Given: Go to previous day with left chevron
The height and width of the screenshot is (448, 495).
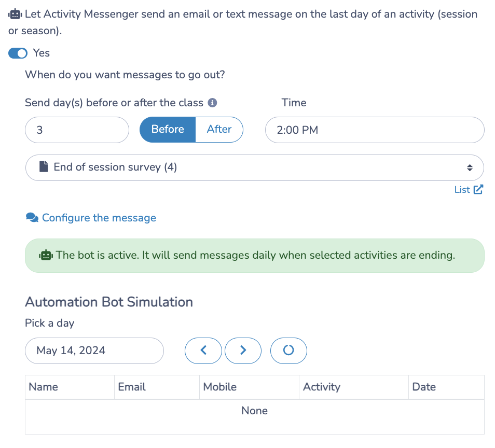Looking at the screenshot, I should 203,351.
